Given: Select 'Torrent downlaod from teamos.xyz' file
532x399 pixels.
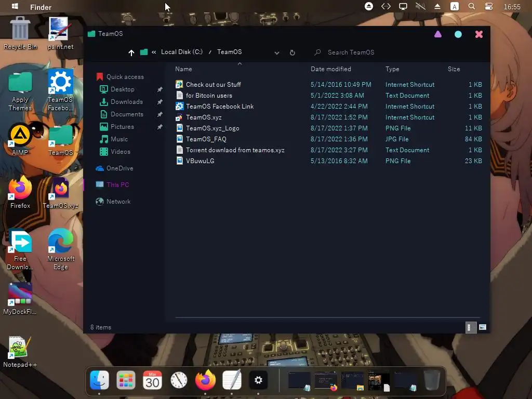Looking at the screenshot, I should pos(328,150).
